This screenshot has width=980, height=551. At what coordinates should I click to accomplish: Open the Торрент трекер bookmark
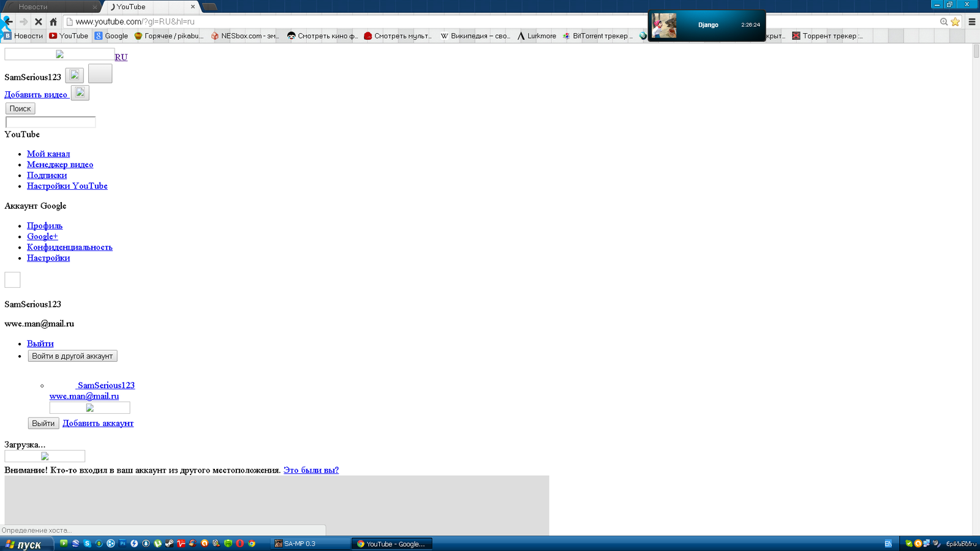click(827, 36)
